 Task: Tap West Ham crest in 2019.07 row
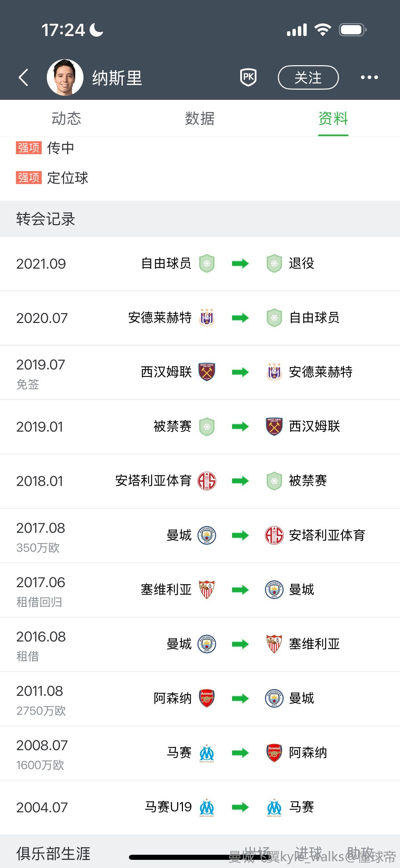(207, 372)
